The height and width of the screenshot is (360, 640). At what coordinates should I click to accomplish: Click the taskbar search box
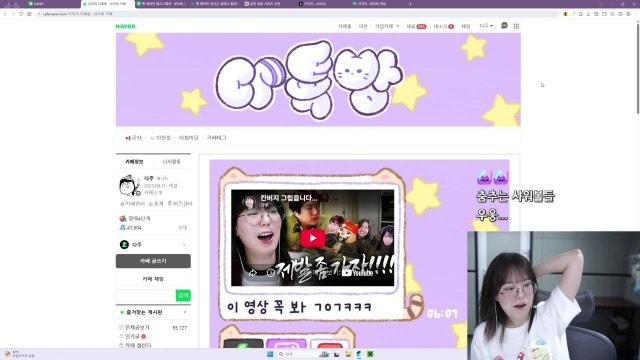pyautogui.click(x=296, y=354)
